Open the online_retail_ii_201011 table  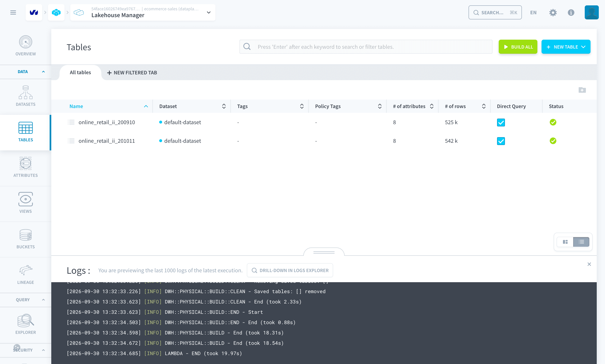106,141
